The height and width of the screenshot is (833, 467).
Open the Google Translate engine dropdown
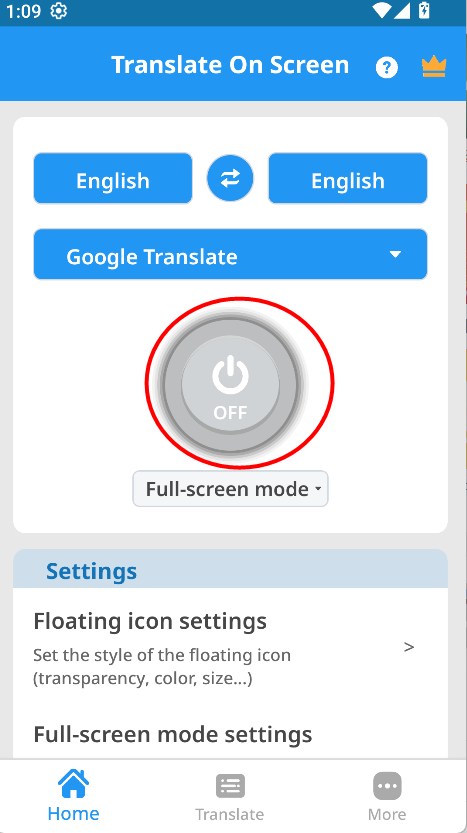230,254
